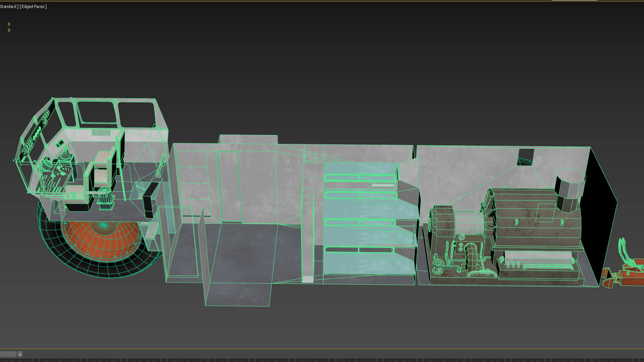Select the middle cockpit window frame
The height and width of the screenshot is (362, 644).
pos(97,112)
